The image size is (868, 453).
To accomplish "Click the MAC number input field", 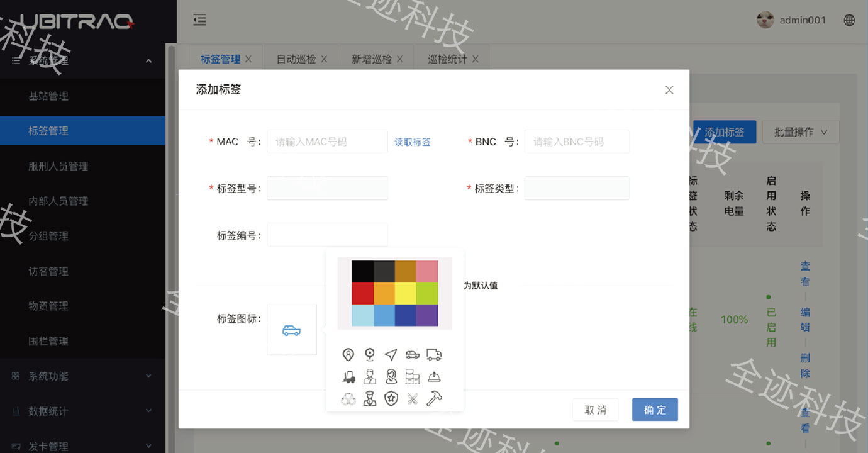I will point(327,142).
